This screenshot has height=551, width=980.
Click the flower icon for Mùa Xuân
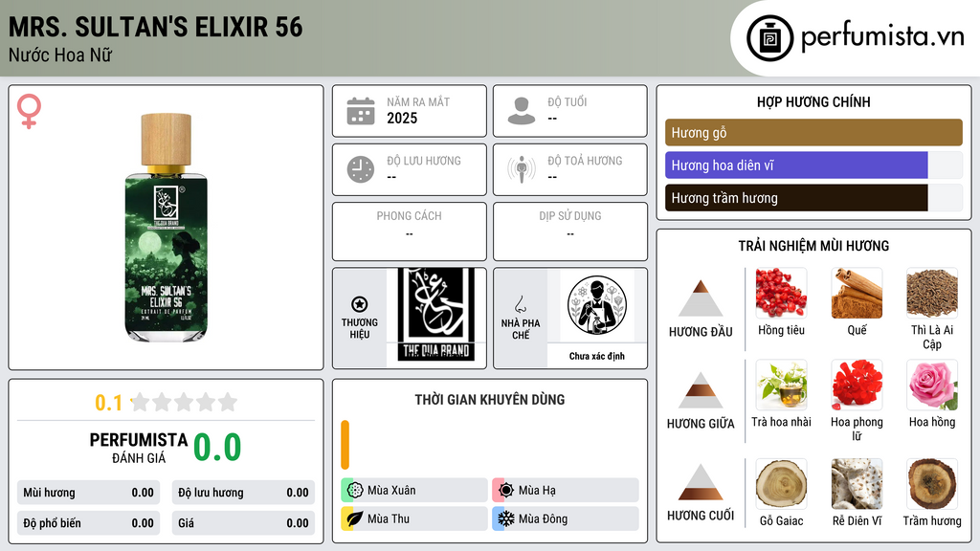(x=355, y=490)
